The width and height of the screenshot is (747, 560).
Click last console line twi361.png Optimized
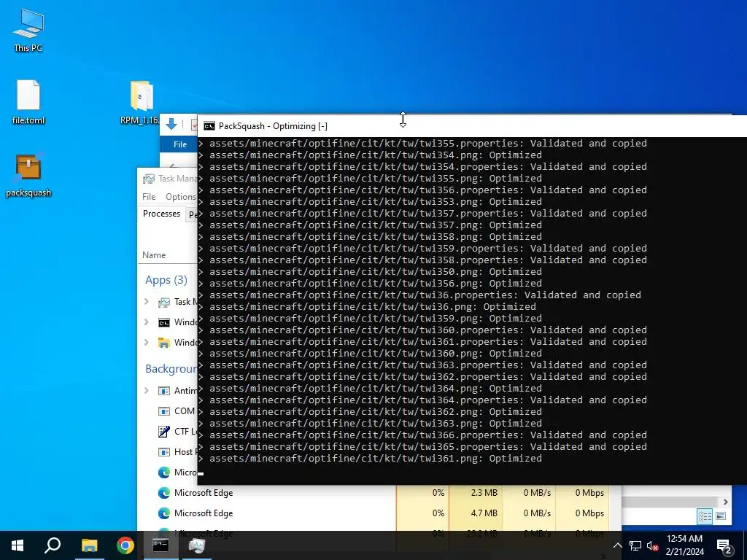376,459
